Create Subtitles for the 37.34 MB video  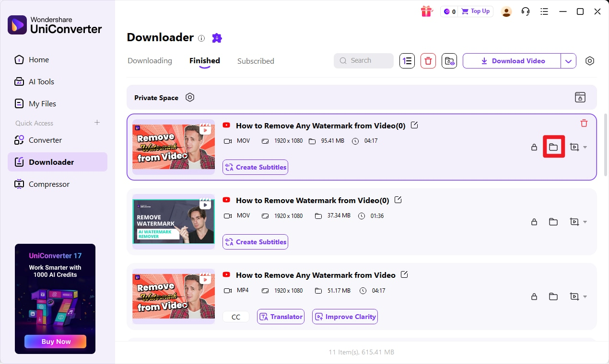[255, 242]
